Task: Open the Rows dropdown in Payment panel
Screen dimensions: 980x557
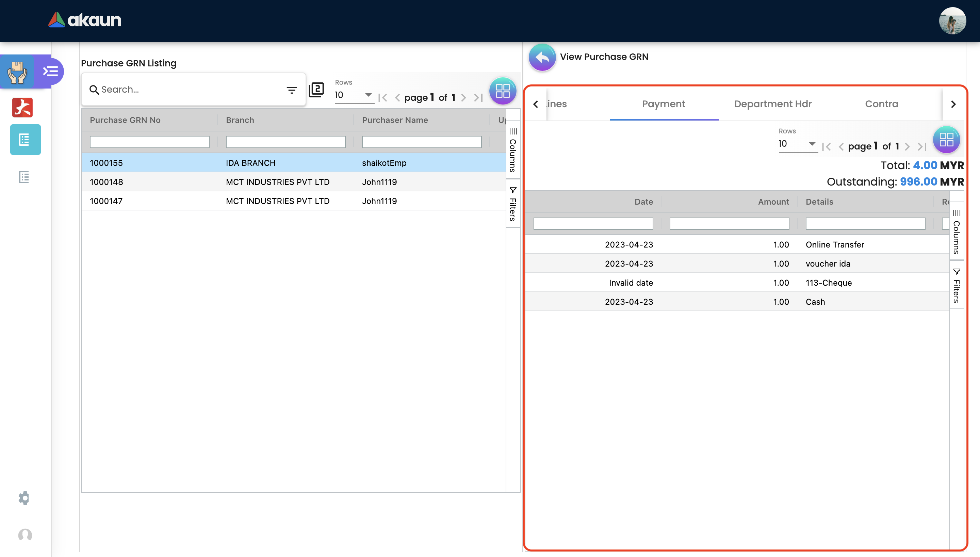Action: coord(797,144)
